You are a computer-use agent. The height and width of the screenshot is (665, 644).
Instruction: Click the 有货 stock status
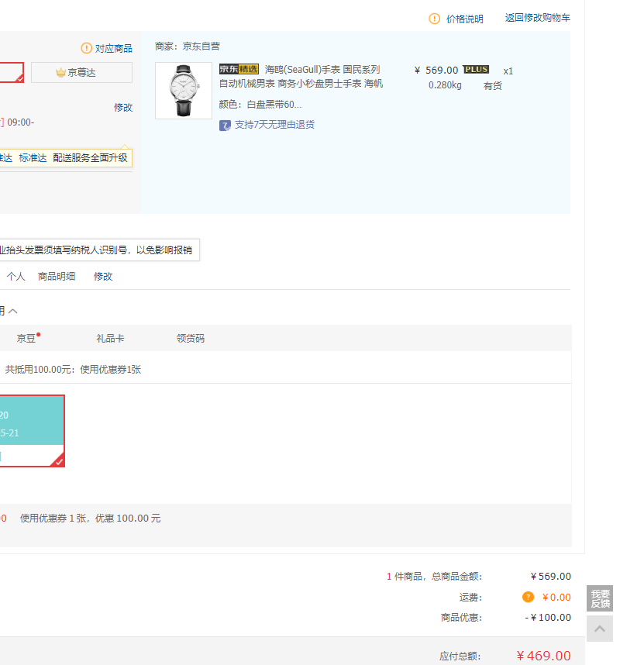pyautogui.click(x=493, y=86)
